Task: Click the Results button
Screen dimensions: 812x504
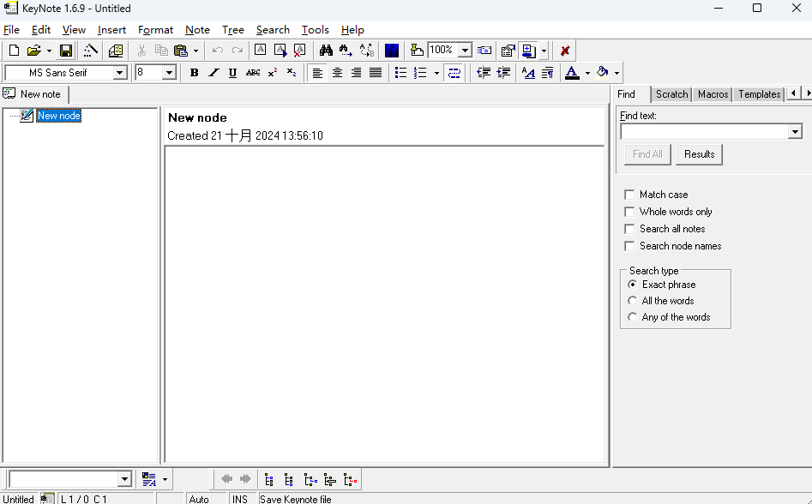Action: [x=699, y=154]
